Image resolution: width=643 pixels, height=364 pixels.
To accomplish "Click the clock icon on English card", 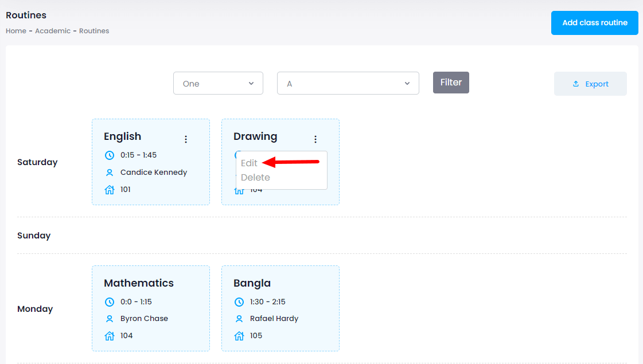I will tap(110, 155).
